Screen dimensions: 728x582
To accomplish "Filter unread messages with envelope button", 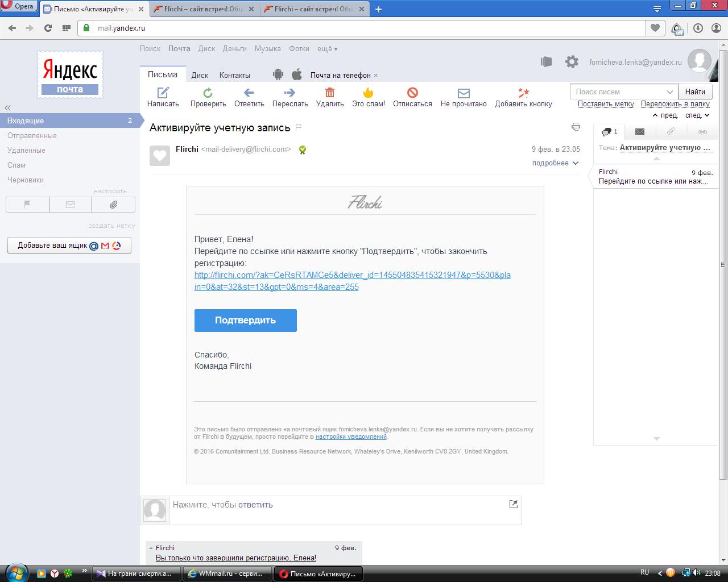I will coord(71,205).
